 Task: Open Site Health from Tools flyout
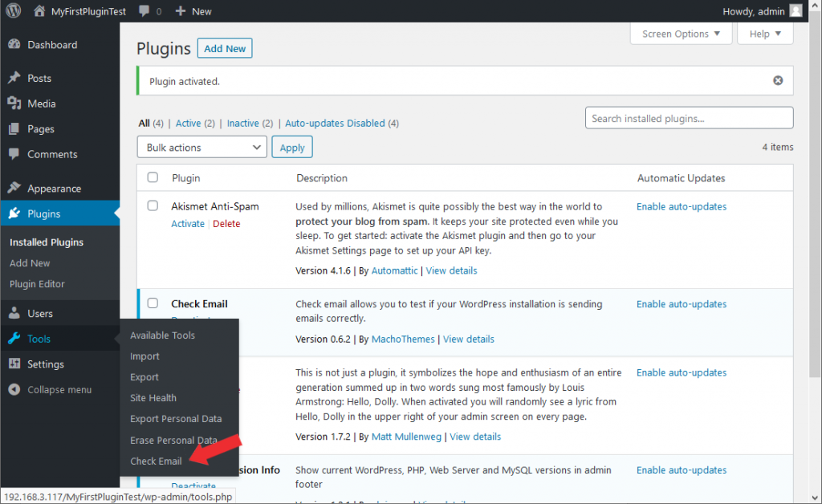coord(153,398)
